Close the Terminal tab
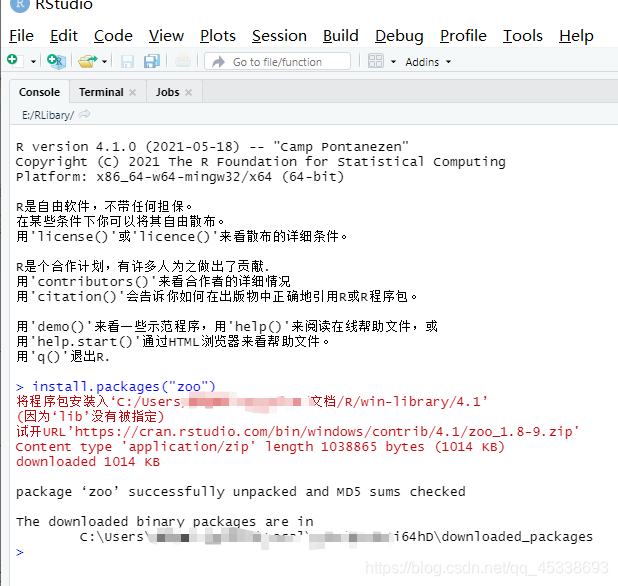The width and height of the screenshot is (618, 586). click(133, 93)
